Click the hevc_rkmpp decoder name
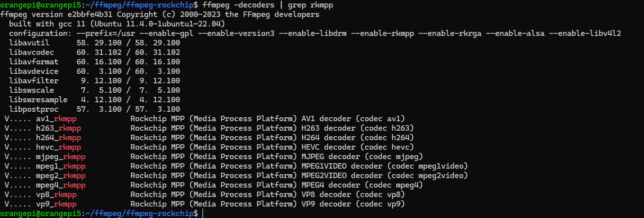The image size is (644, 218). click(x=58, y=147)
